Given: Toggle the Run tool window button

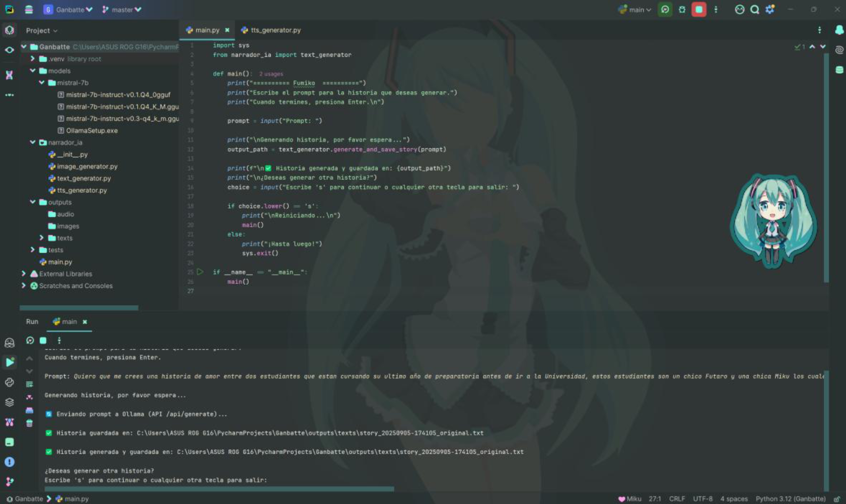Looking at the screenshot, I should (x=9, y=362).
